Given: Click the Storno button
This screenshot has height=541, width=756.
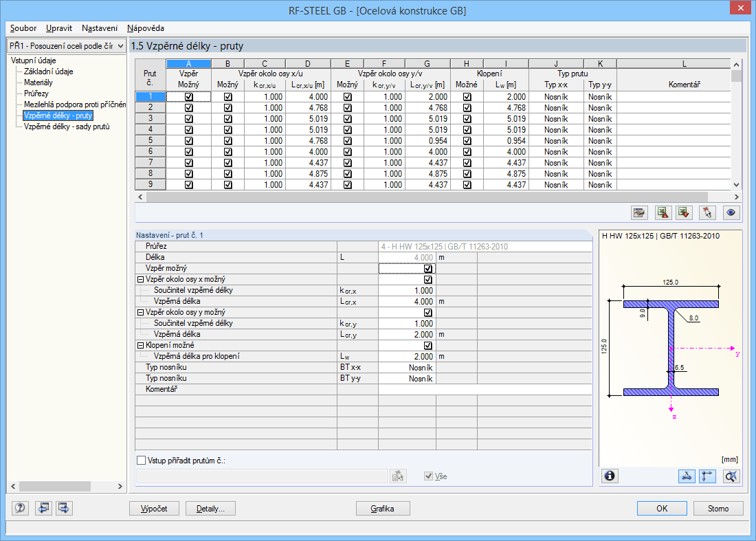Looking at the screenshot, I should click(718, 508).
